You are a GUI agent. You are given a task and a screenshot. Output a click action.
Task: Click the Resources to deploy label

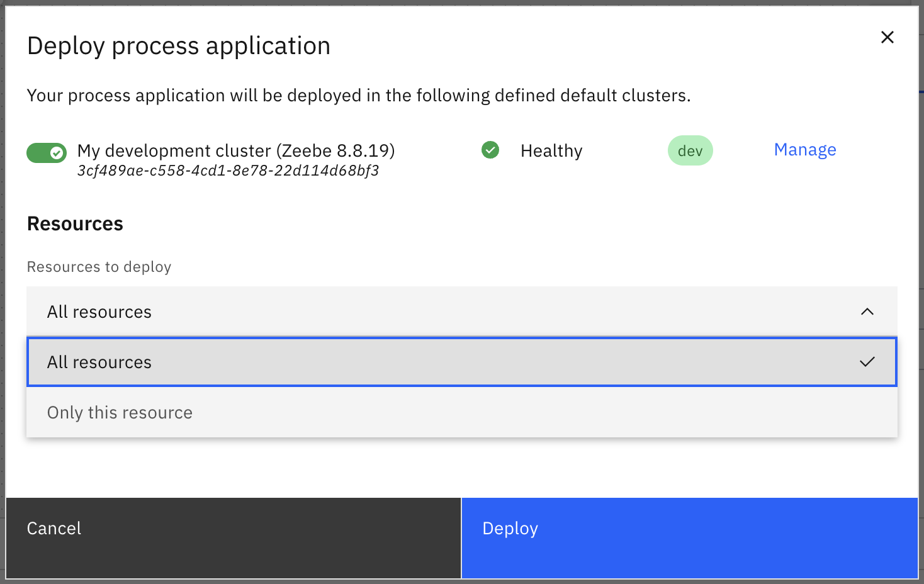tap(99, 267)
